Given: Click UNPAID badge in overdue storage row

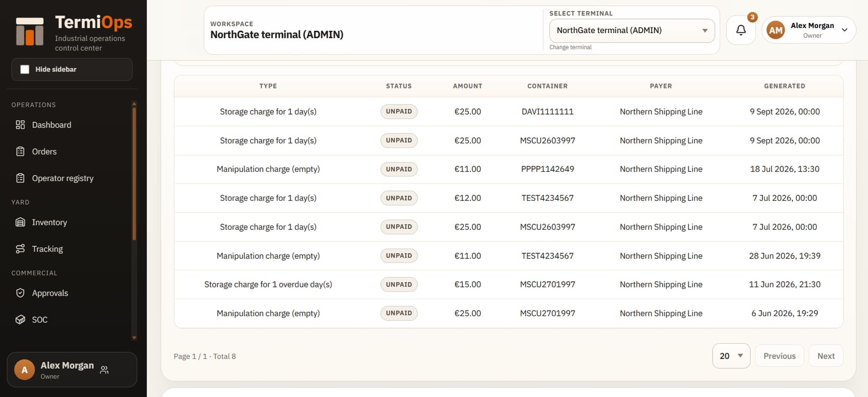Looking at the screenshot, I should click(399, 284).
